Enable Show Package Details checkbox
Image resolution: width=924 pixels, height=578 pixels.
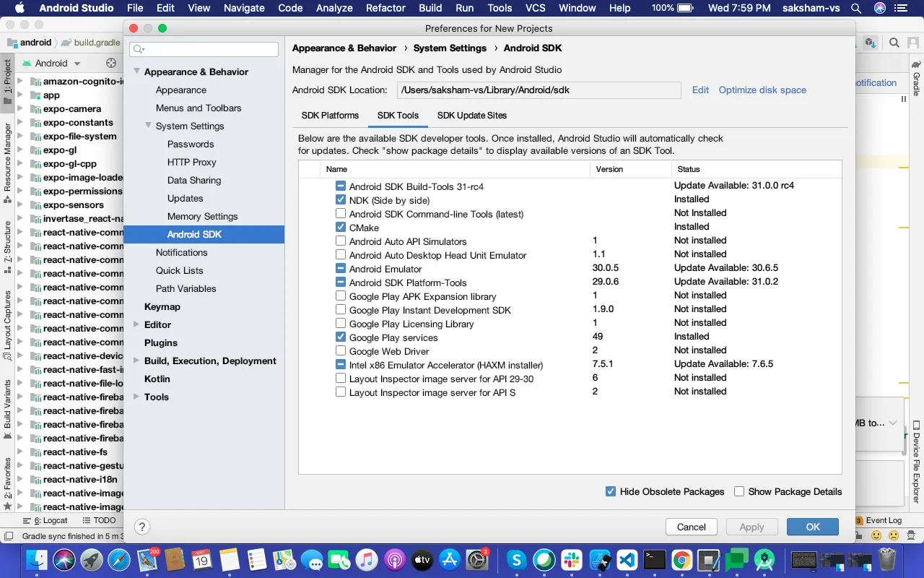[x=739, y=491]
